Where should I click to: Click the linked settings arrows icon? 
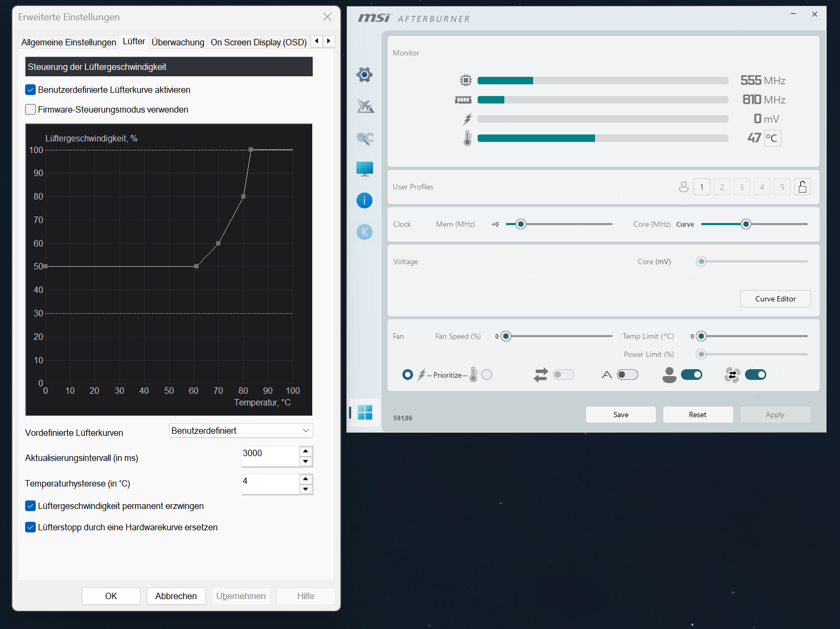coord(541,375)
